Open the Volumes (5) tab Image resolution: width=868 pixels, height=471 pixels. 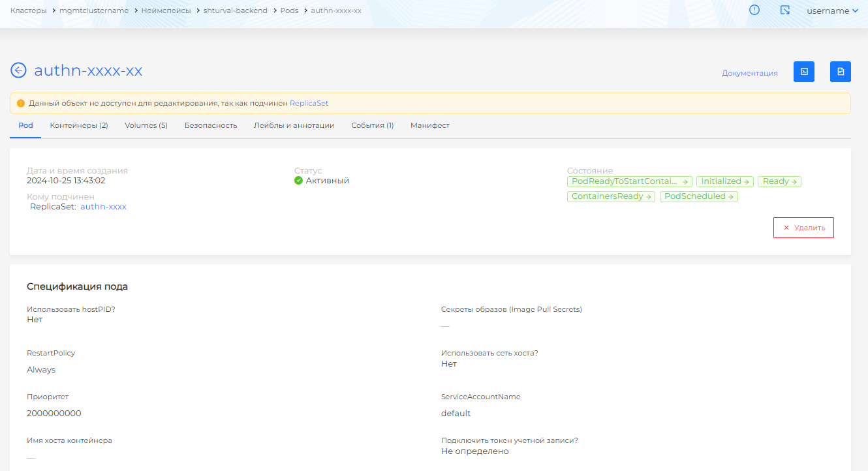(146, 125)
